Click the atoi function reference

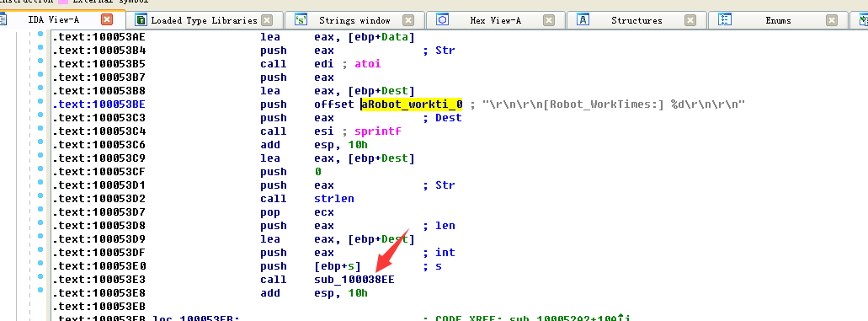pos(368,64)
